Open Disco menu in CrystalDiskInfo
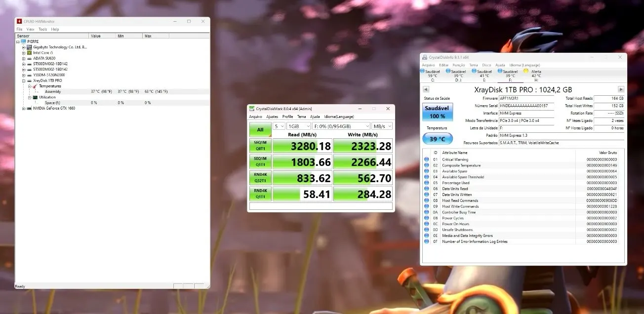Image resolution: width=644 pixels, height=314 pixels. point(486,65)
